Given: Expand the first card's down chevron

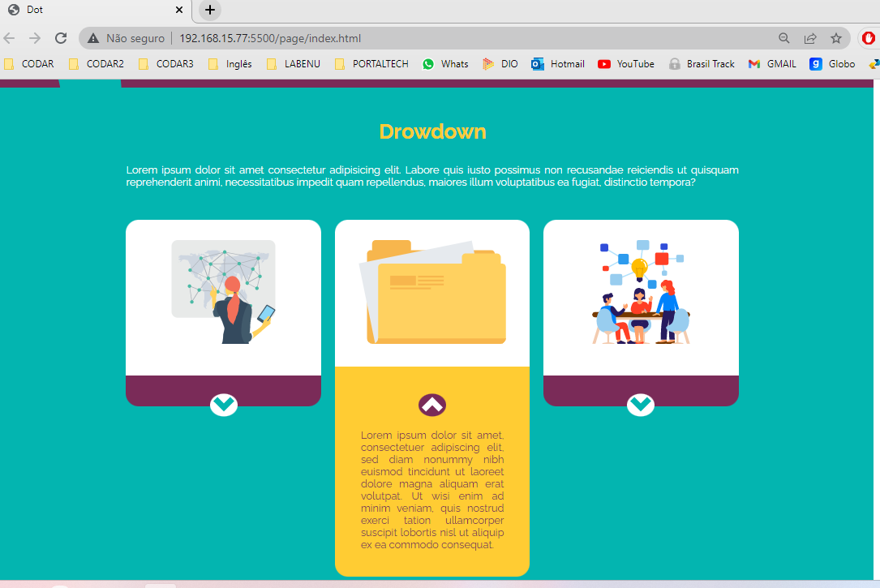Looking at the screenshot, I should [223, 405].
